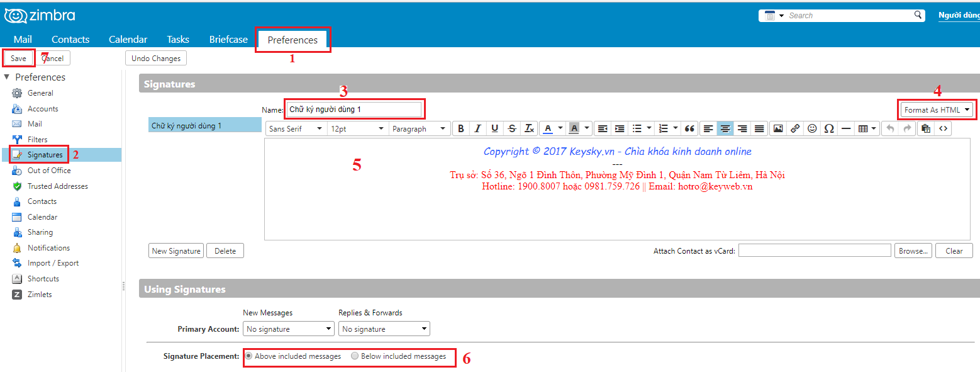Open General preferences in sidebar
The width and height of the screenshot is (980, 372).
tap(40, 93)
